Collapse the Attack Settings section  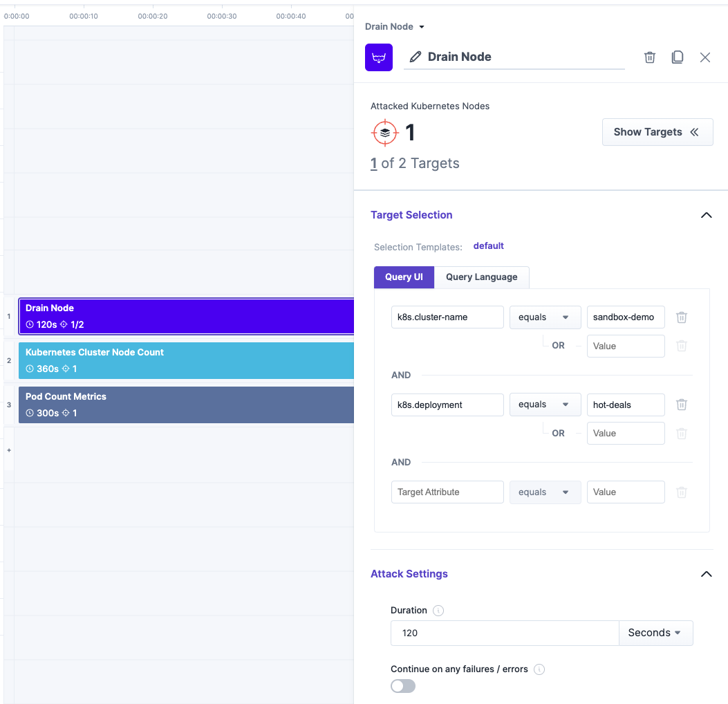(x=706, y=574)
